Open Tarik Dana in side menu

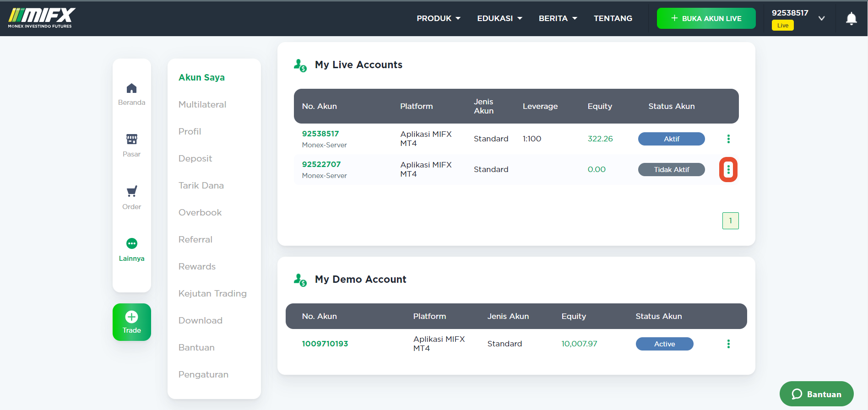point(201,185)
